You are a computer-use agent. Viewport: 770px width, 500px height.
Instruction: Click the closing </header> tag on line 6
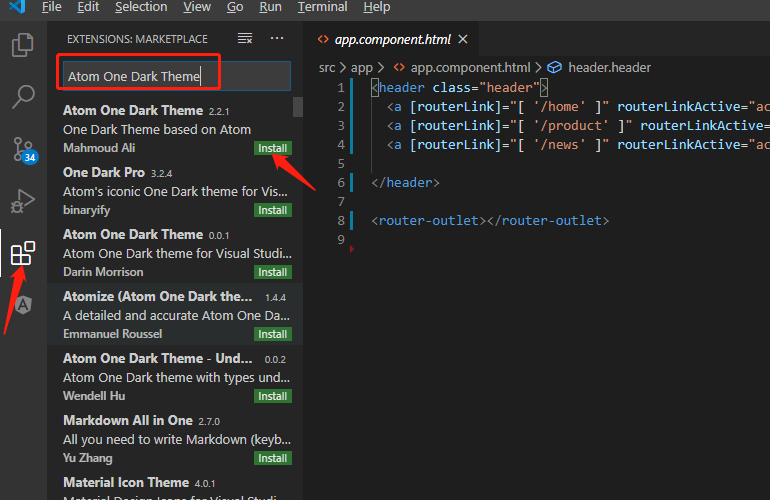(405, 183)
